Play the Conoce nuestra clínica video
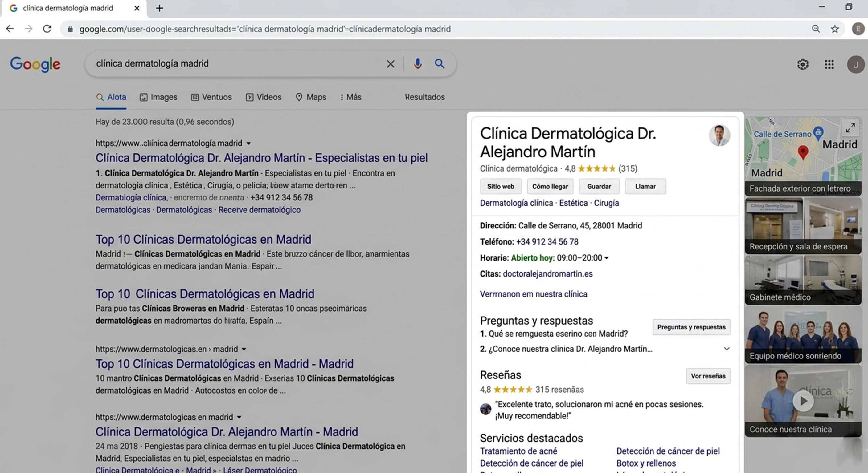This screenshot has height=473, width=868. [803, 401]
